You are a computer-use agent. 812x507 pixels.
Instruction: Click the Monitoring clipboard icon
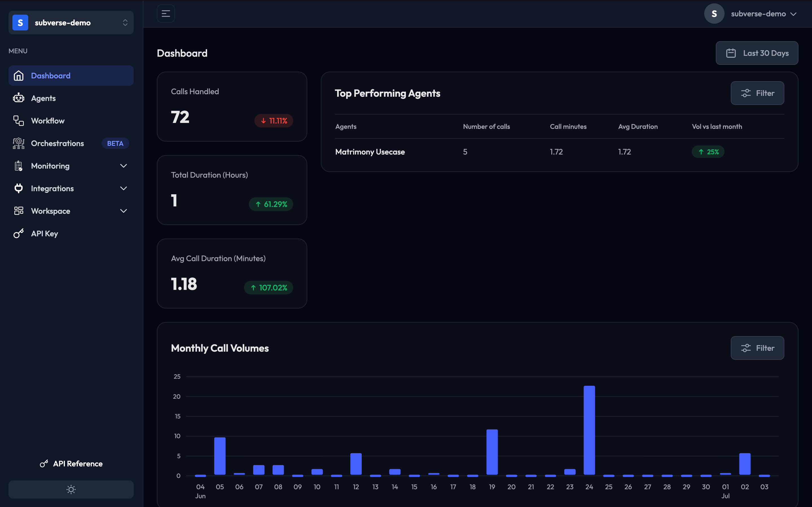coord(18,166)
